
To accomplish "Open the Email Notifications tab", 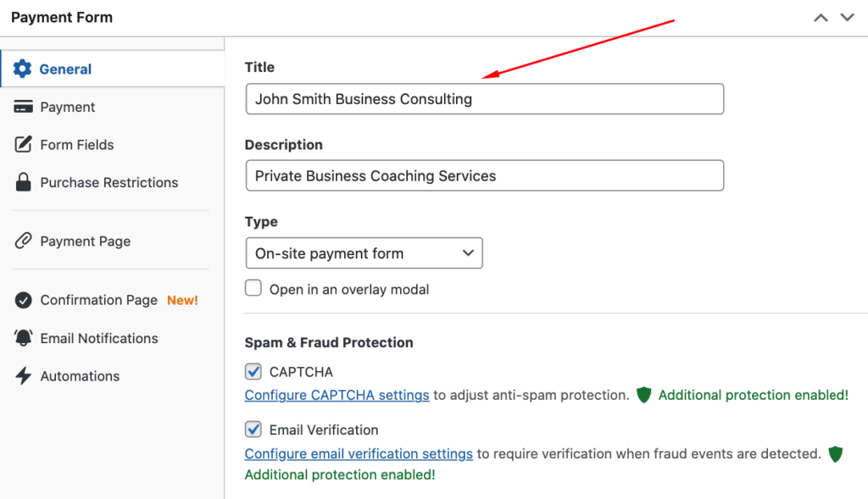I will 98,338.
